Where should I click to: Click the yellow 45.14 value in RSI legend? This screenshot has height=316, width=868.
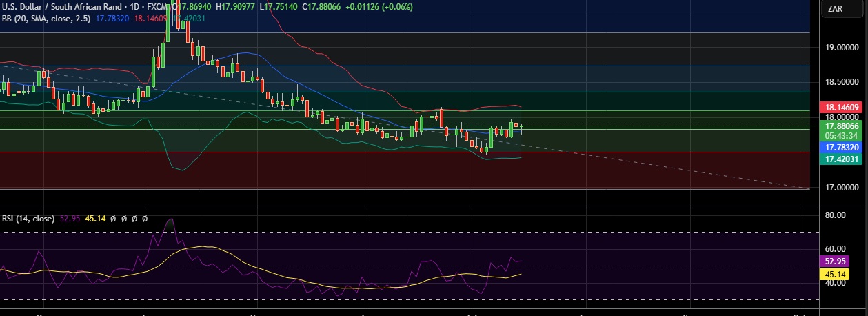click(96, 219)
